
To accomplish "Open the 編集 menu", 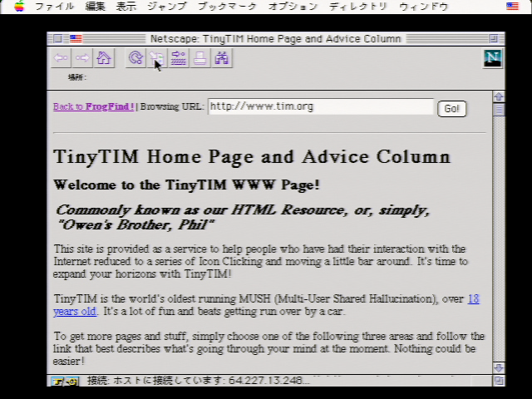I will pos(95,7).
